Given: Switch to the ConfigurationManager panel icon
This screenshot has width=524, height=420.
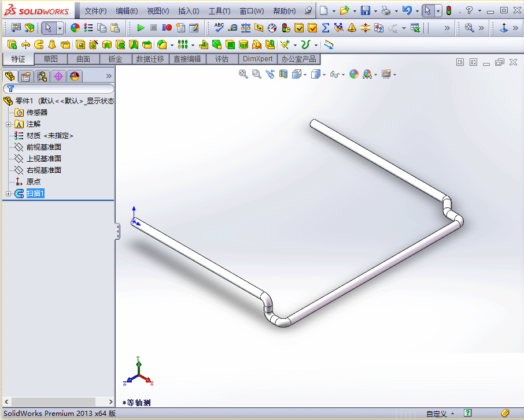Looking at the screenshot, I should pyautogui.click(x=42, y=76).
